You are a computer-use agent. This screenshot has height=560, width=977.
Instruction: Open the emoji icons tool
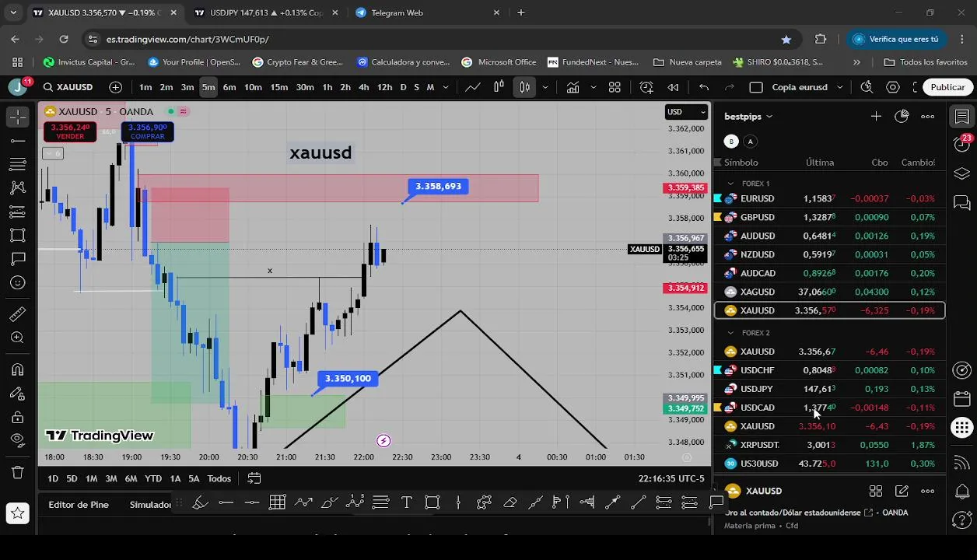coord(18,282)
